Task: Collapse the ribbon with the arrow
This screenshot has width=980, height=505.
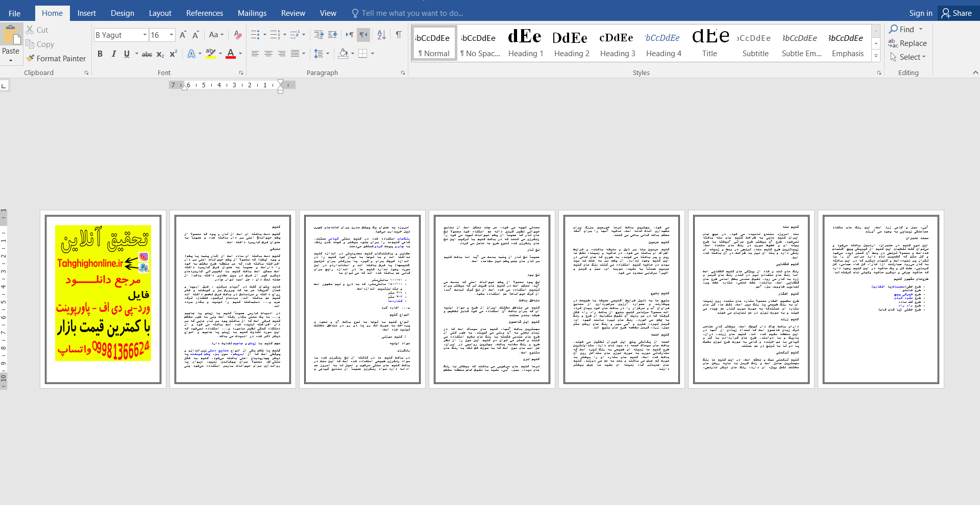Action: 975,73
